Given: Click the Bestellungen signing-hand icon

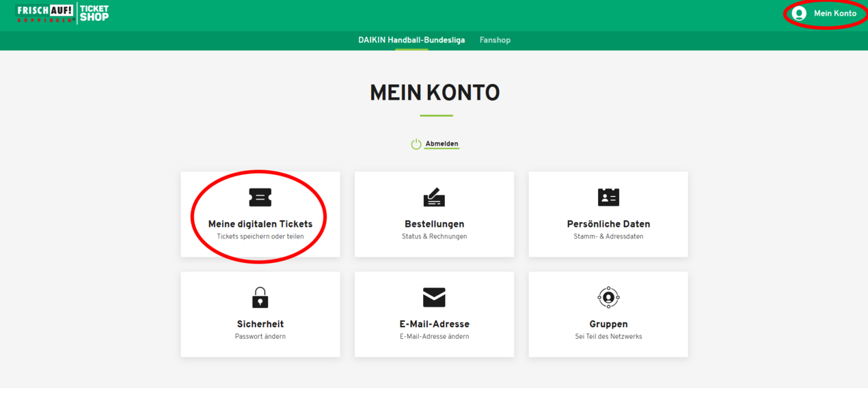Looking at the screenshot, I should point(434,197).
